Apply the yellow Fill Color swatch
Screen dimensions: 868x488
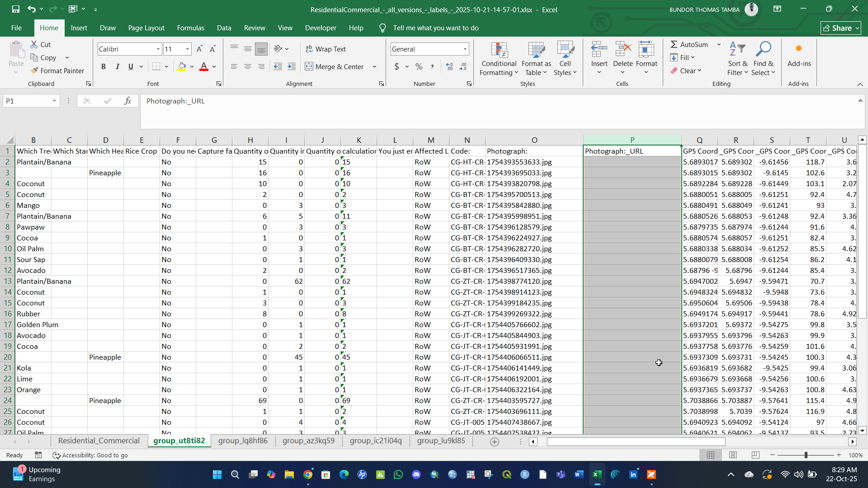coord(182,66)
